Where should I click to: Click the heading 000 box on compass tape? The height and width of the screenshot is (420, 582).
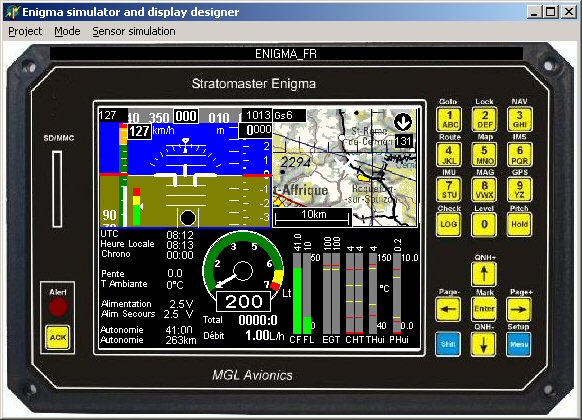[x=186, y=116]
